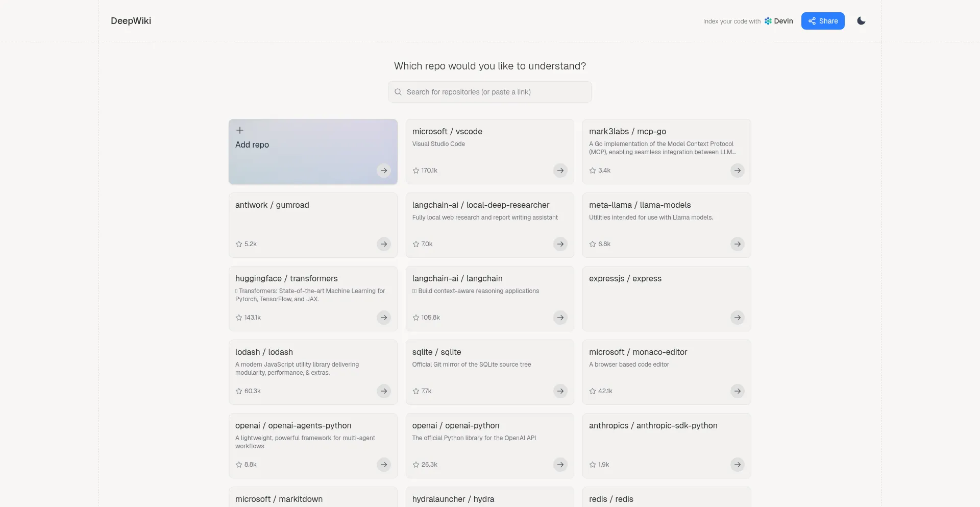Viewport: 980px width, 507px height.
Task: Open langchain-ai / local-deep-researcher arrow button
Action: (x=560, y=244)
